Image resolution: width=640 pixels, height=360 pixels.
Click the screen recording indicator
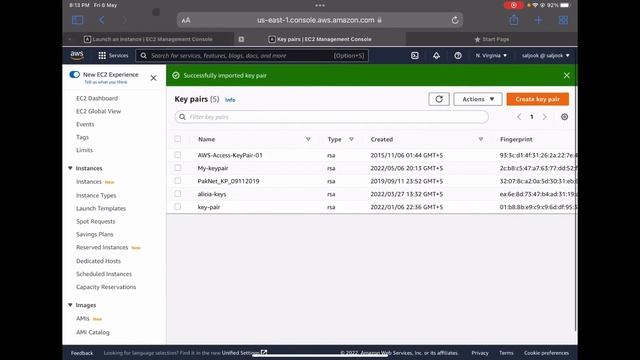513,5
